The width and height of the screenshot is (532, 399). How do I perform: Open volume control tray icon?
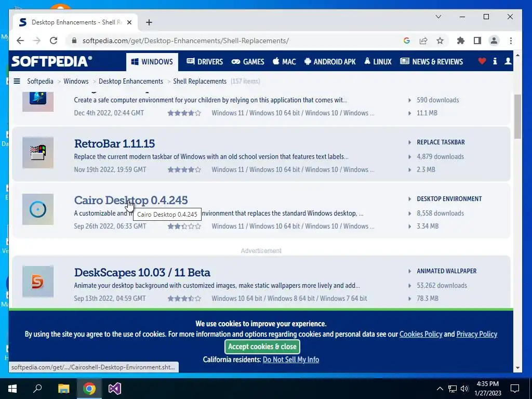point(464,389)
